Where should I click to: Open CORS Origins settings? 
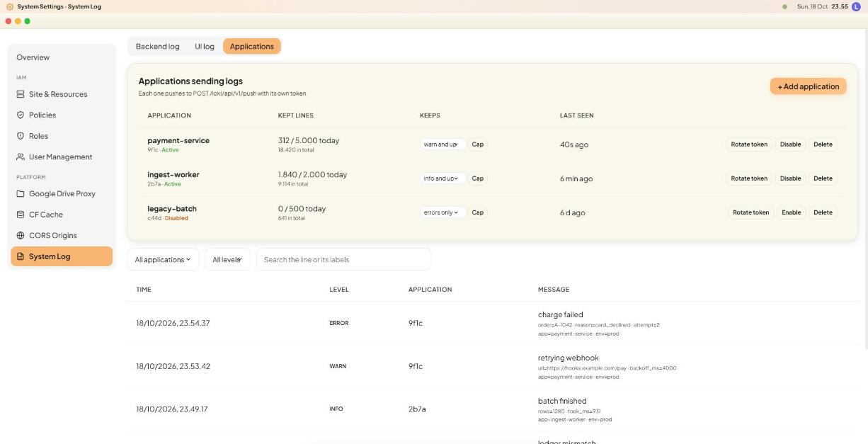pyautogui.click(x=62, y=235)
